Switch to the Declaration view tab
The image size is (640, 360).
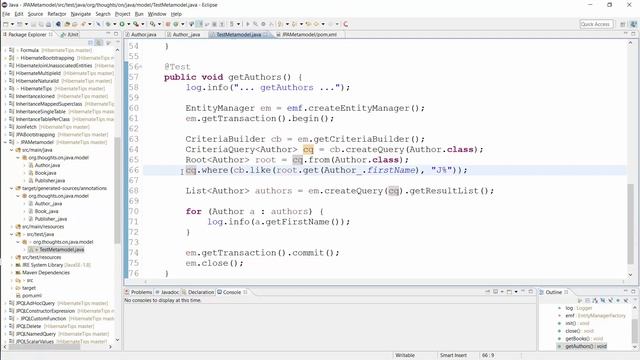pos(198,292)
